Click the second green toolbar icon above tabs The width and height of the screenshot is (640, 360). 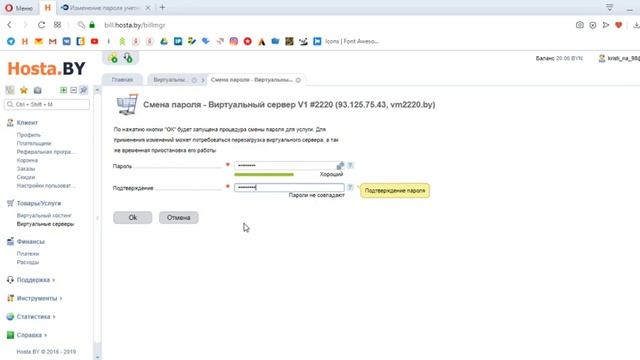[x=128, y=58]
